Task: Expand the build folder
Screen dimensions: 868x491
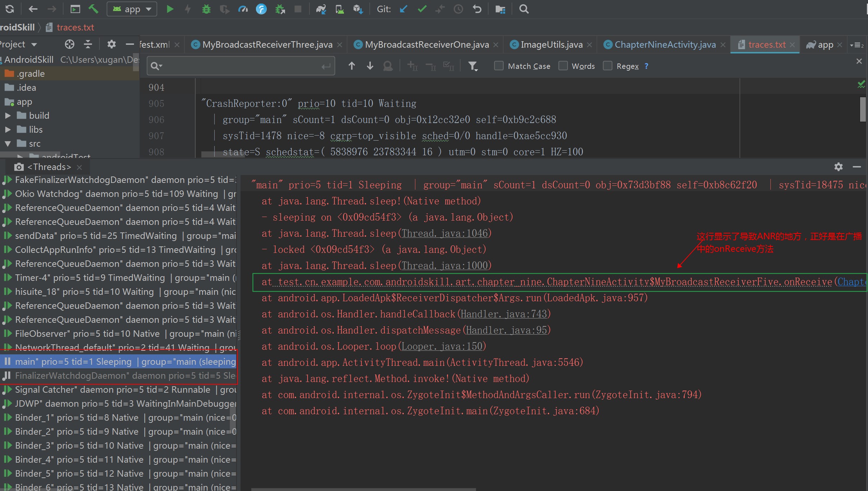Action: click(x=8, y=115)
